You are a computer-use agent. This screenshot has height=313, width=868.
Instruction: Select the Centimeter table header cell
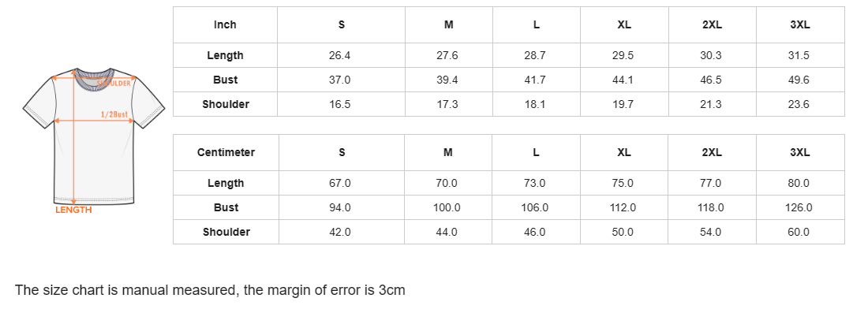226,153
